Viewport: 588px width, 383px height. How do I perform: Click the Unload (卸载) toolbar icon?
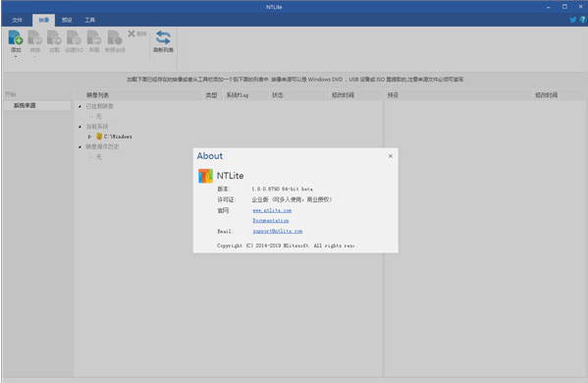[94, 37]
